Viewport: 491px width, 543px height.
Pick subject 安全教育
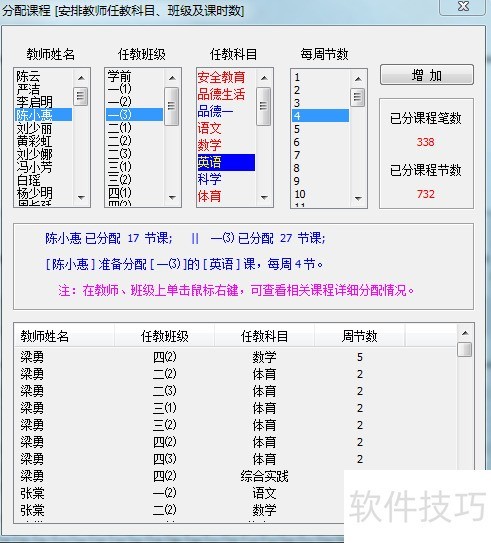[226, 77]
